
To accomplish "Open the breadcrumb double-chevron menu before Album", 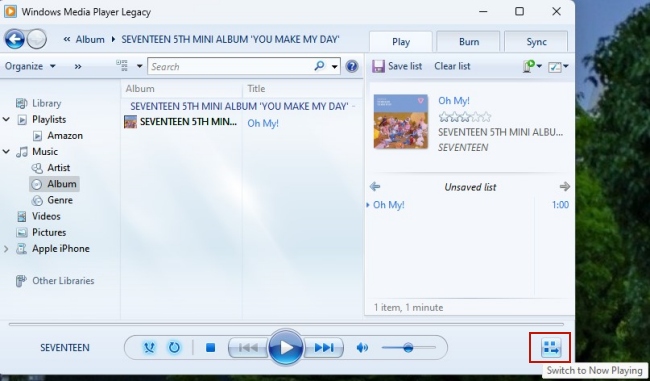I will pos(67,39).
